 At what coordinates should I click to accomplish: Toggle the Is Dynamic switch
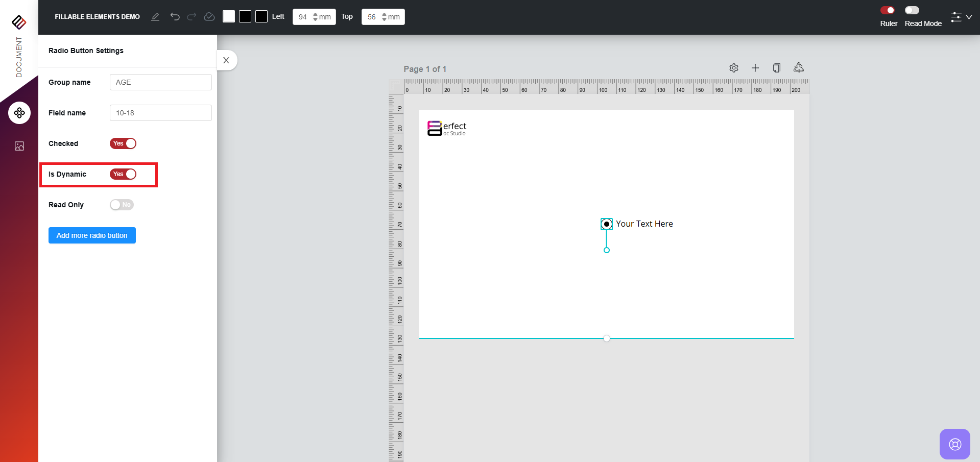[x=123, y=174]
